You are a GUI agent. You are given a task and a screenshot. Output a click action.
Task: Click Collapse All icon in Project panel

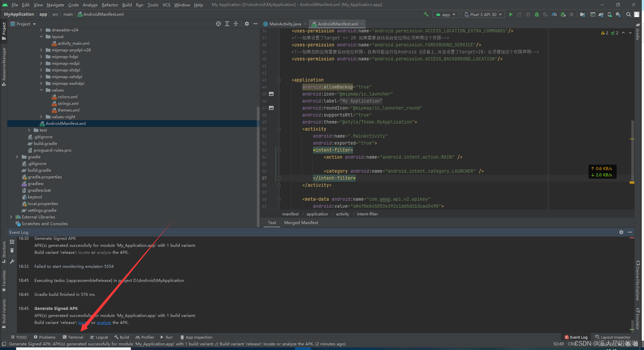236,24
